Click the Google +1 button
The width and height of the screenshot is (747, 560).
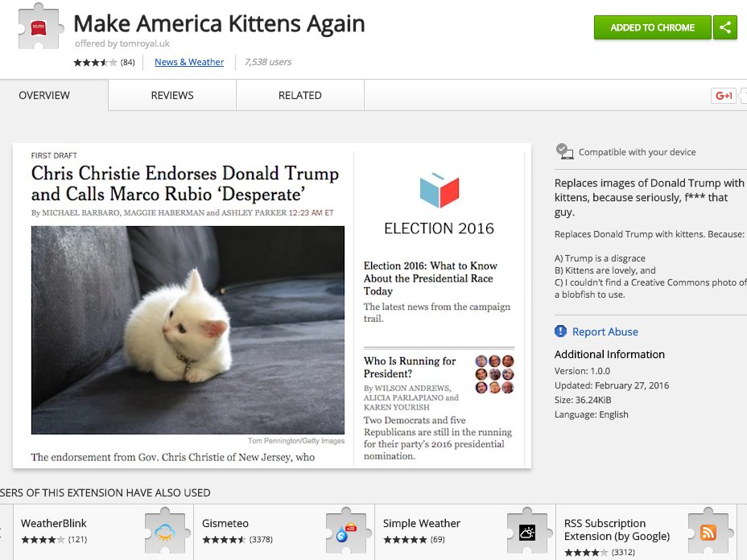coord(724,96)
